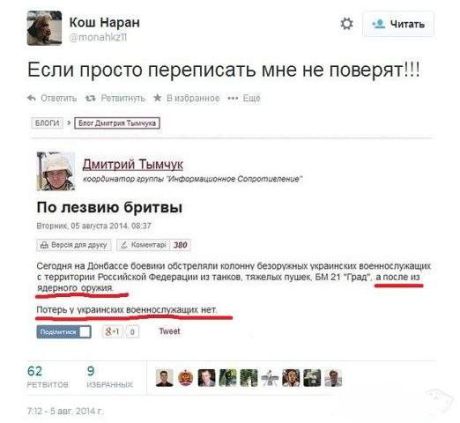Click the Ретвитнуть retweet icon
Screen dimensions: 460x423
pyautogui.click(x=90, y=98)
